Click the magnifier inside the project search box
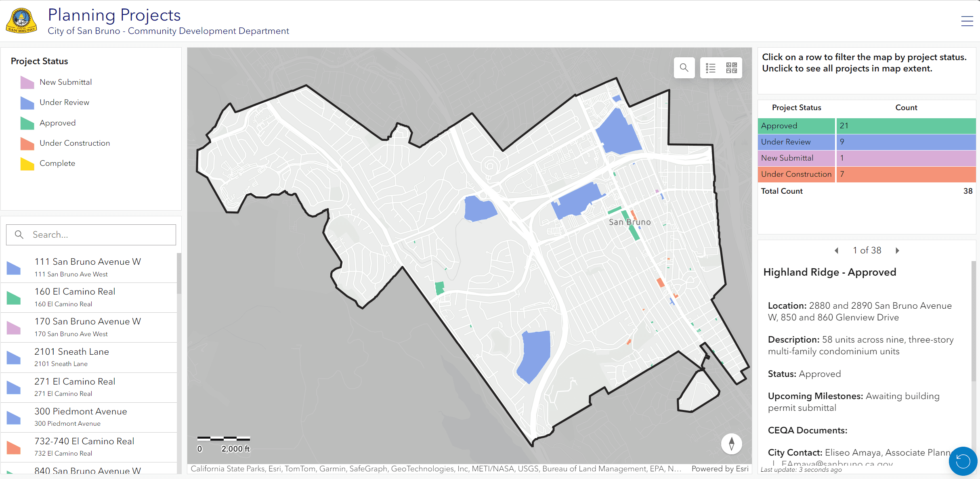 pos(19,234)
